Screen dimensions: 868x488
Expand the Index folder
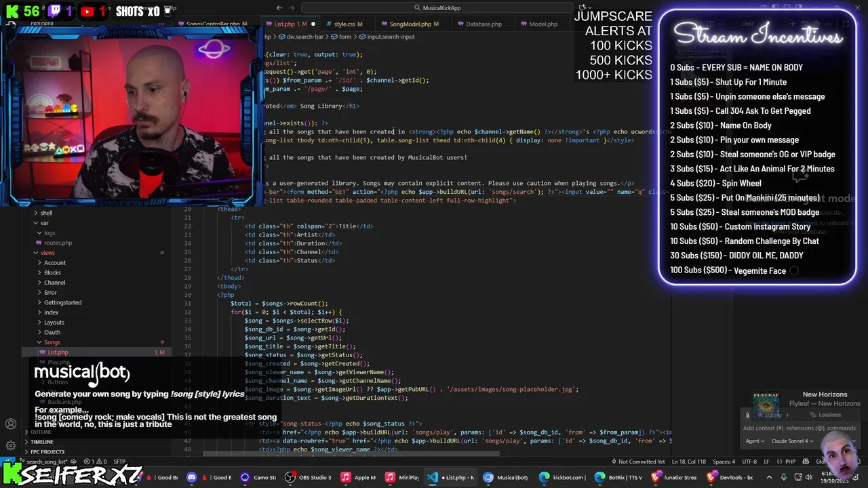pos(52,312)
